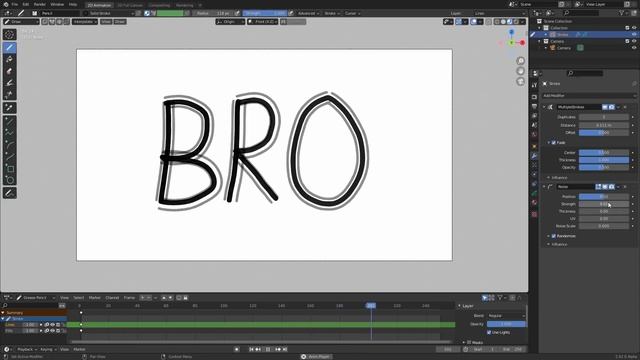Adjust the Fade Opacity slider
Viewport: 640px width, 360px height.
(x=604, y=167)
